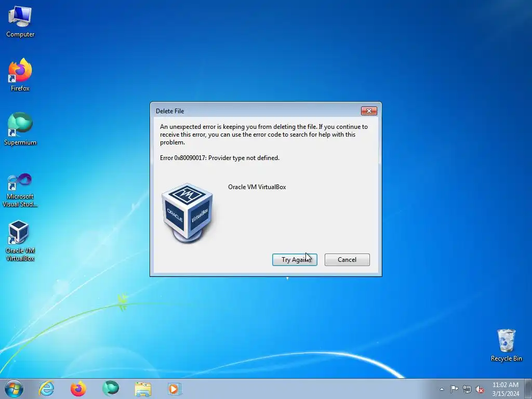The image size is (532, 399).
Task: Click the Oracle VM VirtualBox file name text
Action: pyautogui.click(x=257, y=187)
